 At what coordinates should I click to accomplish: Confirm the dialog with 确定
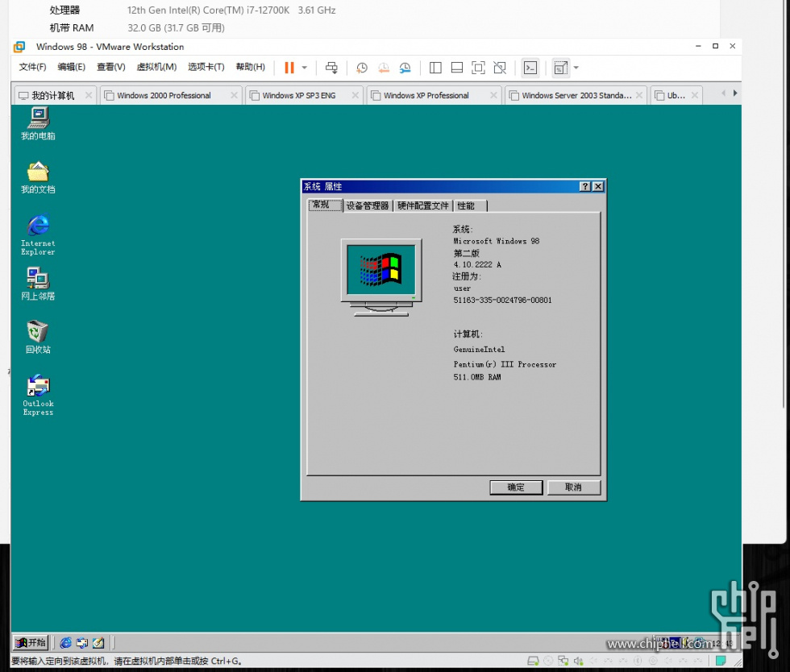(x=516, y=487)
